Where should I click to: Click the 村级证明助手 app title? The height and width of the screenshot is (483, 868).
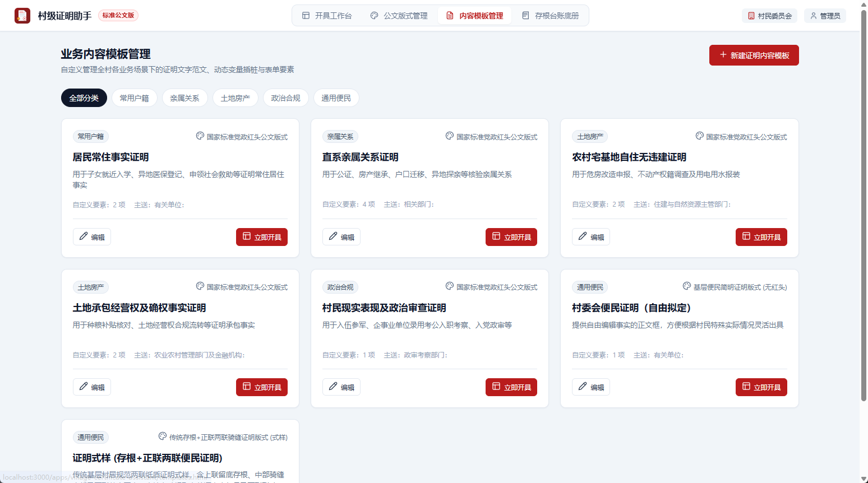(x=64, y=16)
